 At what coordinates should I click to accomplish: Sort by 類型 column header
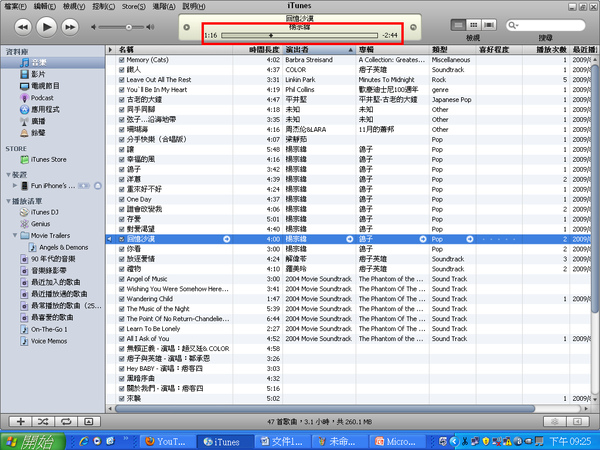[453, 49]
